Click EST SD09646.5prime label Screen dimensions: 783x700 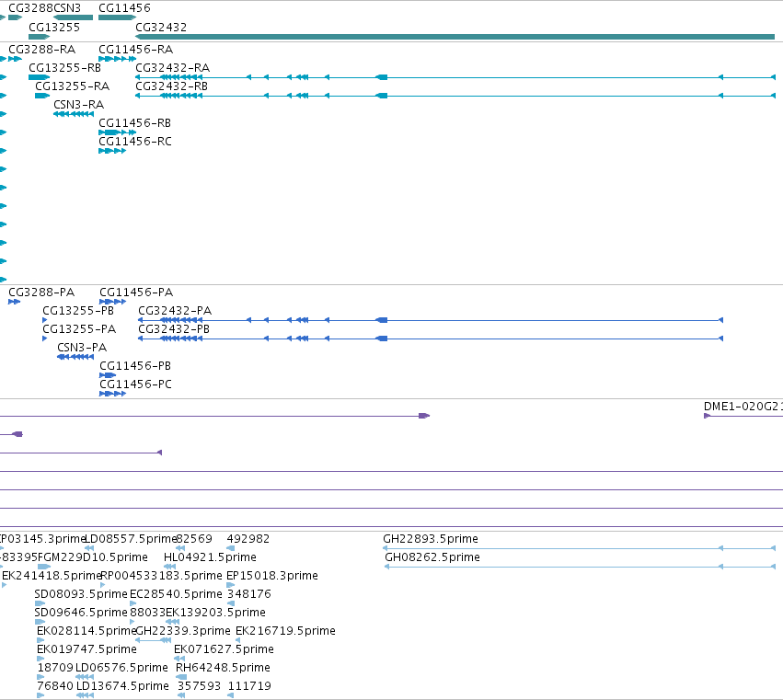[x=81, y=613]
